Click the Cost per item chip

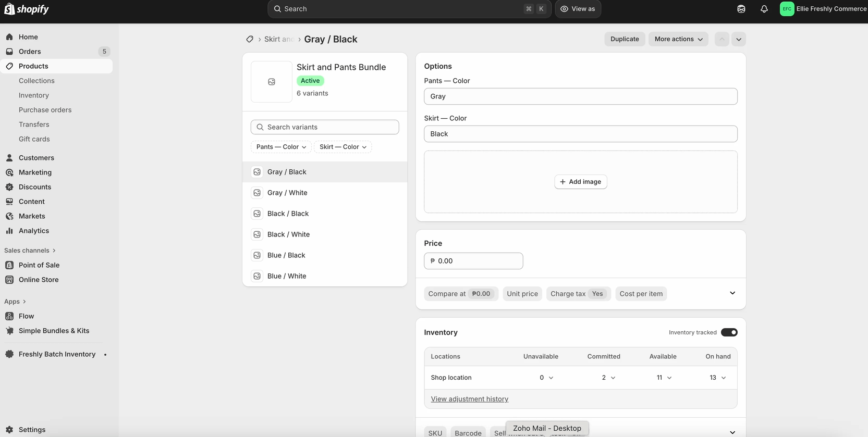[x=641, y=294]
